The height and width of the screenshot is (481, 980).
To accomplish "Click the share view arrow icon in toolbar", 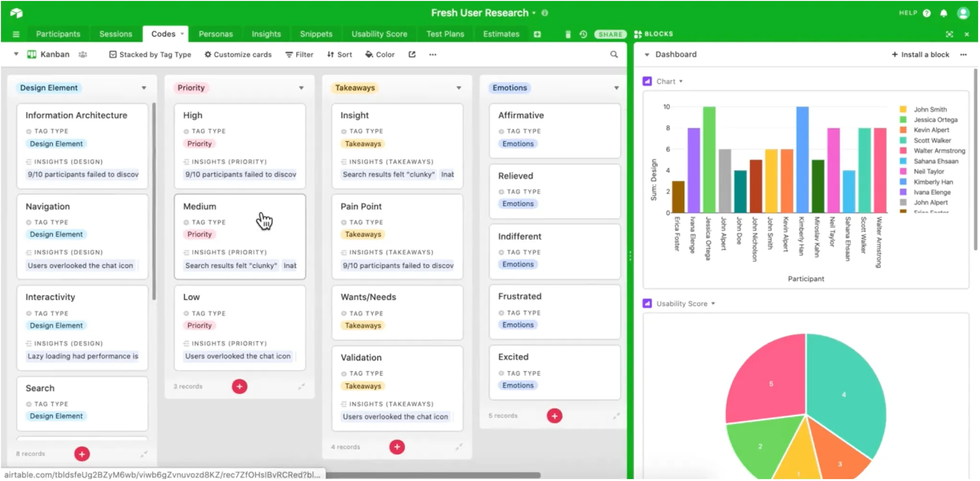I will (412, 54).
